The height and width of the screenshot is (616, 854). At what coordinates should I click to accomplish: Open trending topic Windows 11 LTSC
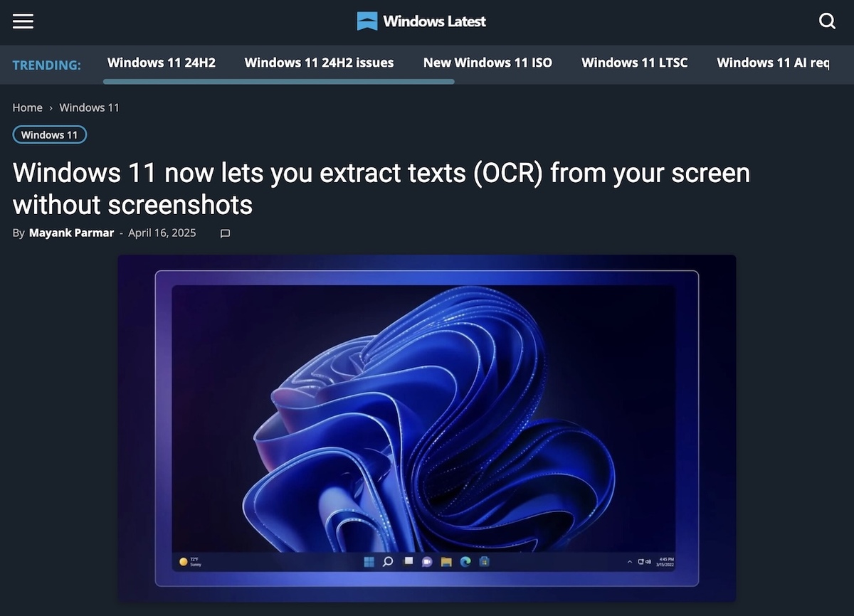point(635,63)
